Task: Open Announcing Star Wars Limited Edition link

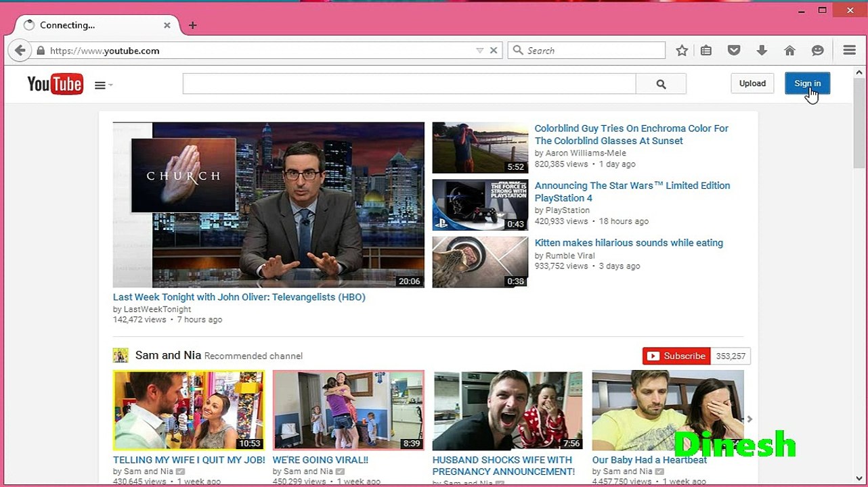Action: tap(632, 191)
